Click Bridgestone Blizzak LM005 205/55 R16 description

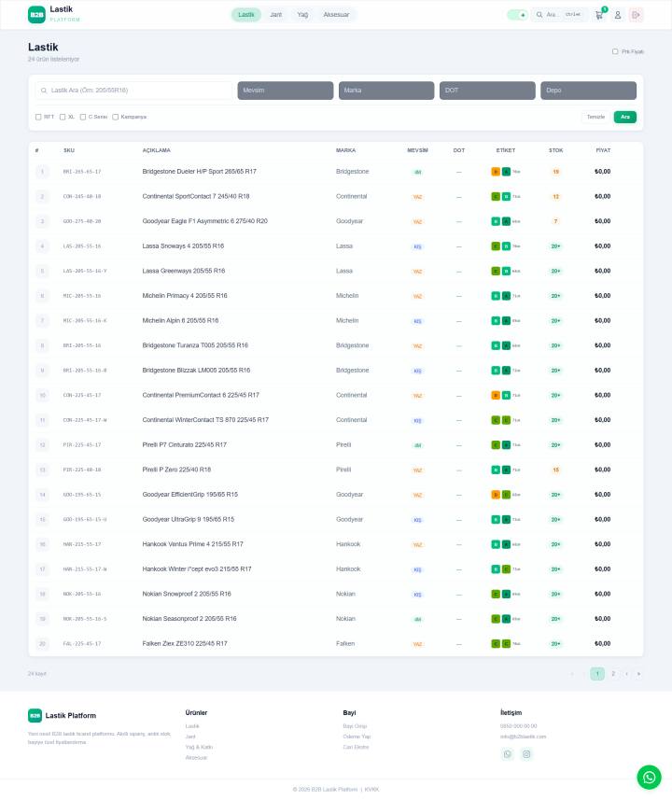(x=196, y=371)
